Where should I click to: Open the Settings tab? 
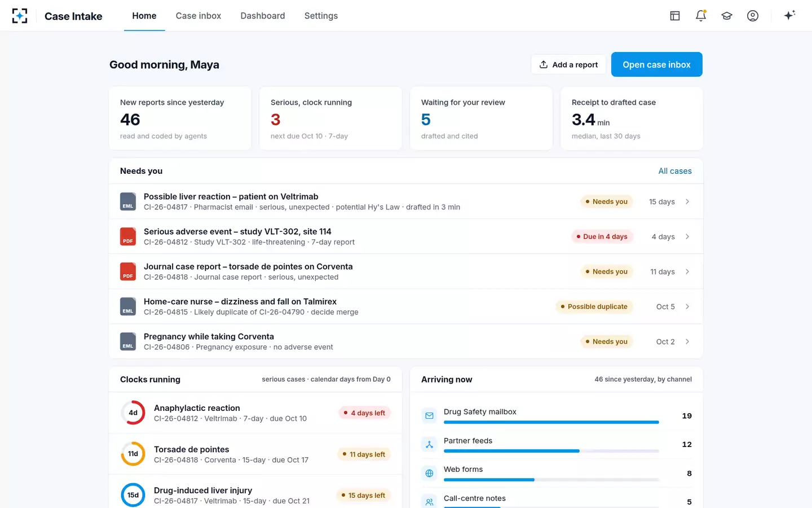coord(321,16)
